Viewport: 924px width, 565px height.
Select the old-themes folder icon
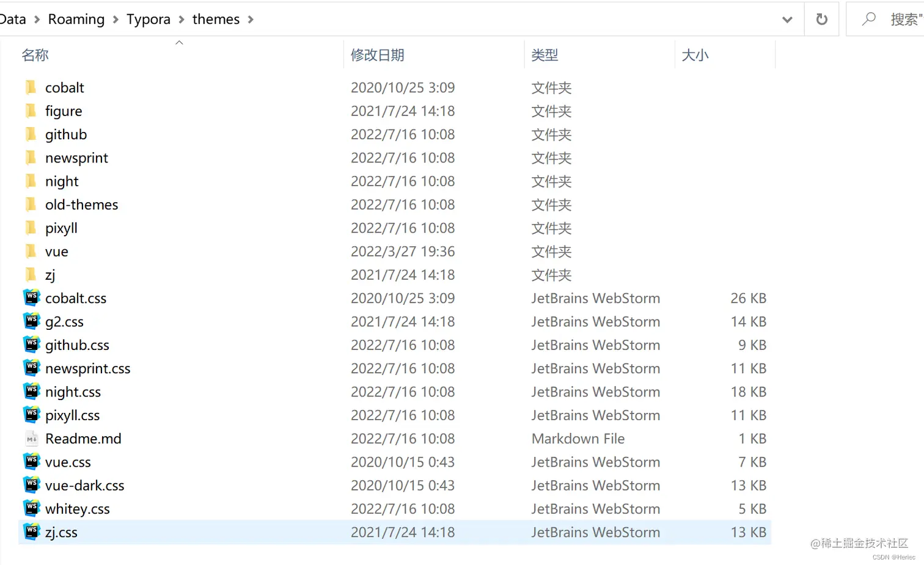(x=31, y=205)
